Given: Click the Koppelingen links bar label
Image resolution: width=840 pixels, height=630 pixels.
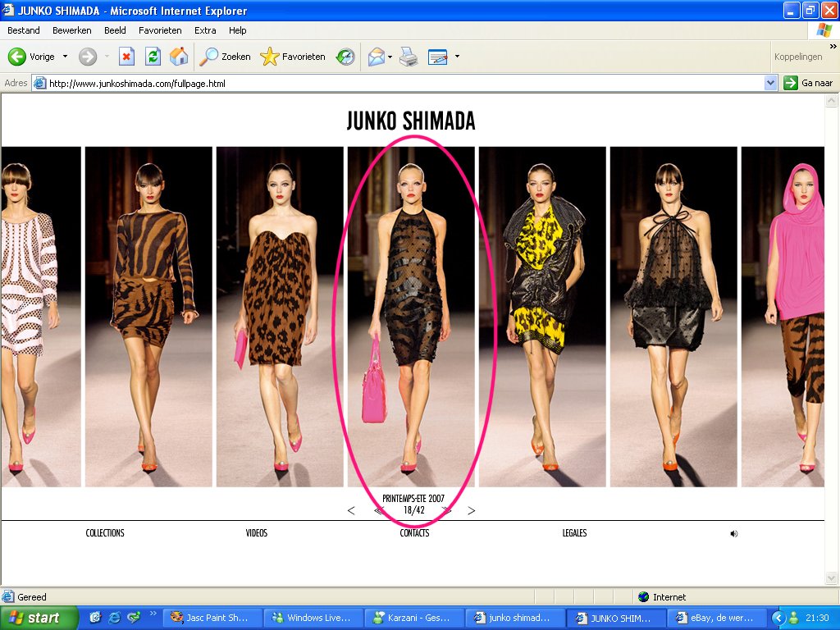Looking at the screenshot, I should pyautogui.click(x=797, y=57).
